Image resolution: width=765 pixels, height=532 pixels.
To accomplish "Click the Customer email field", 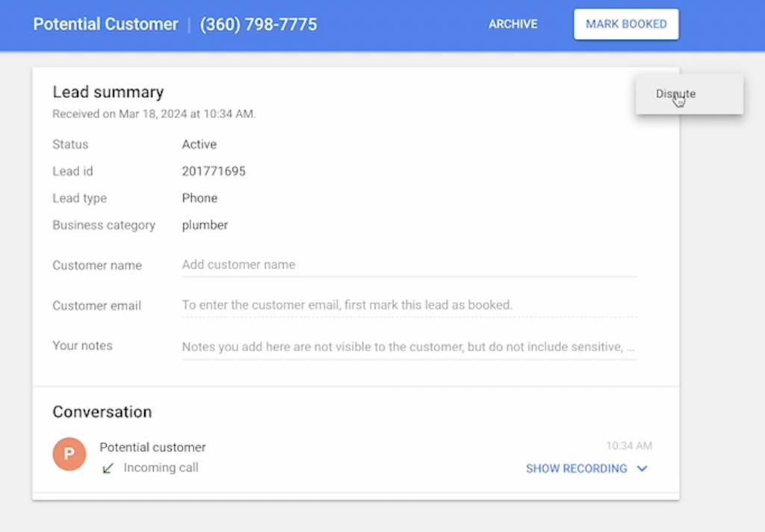I will point(409,305).
